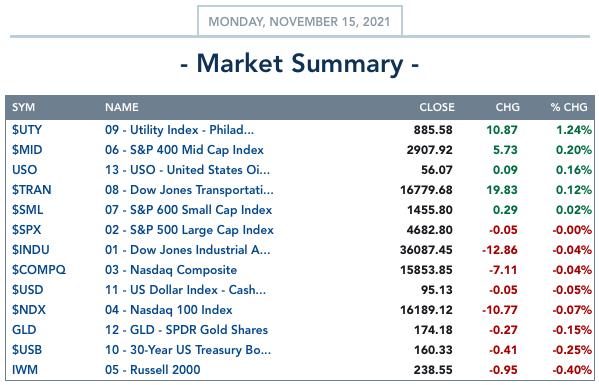
Task: Open the $MID symbol link
Action: [x=27, y=150]
